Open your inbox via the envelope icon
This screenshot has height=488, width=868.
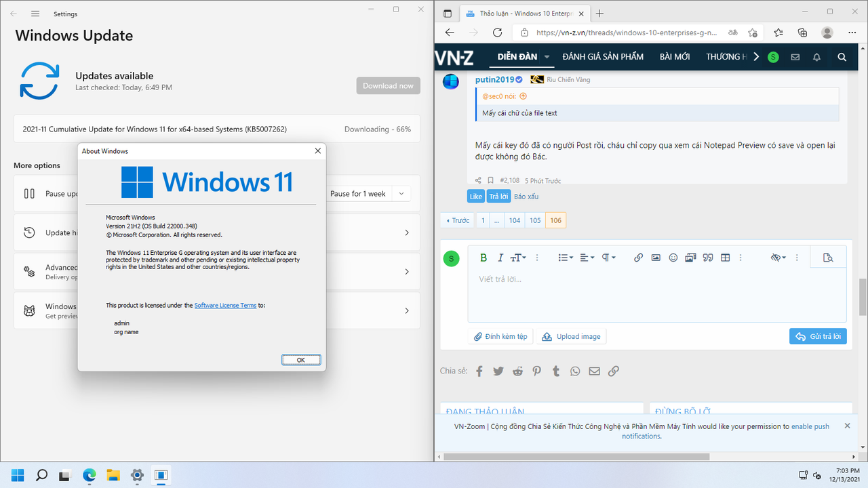click(795, 57)
